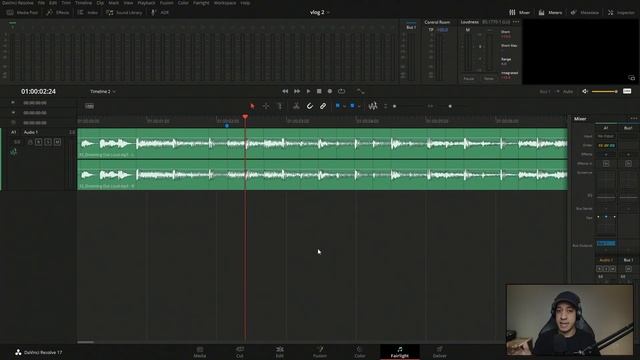Click the blue flag icon

(x=338, y=106)
